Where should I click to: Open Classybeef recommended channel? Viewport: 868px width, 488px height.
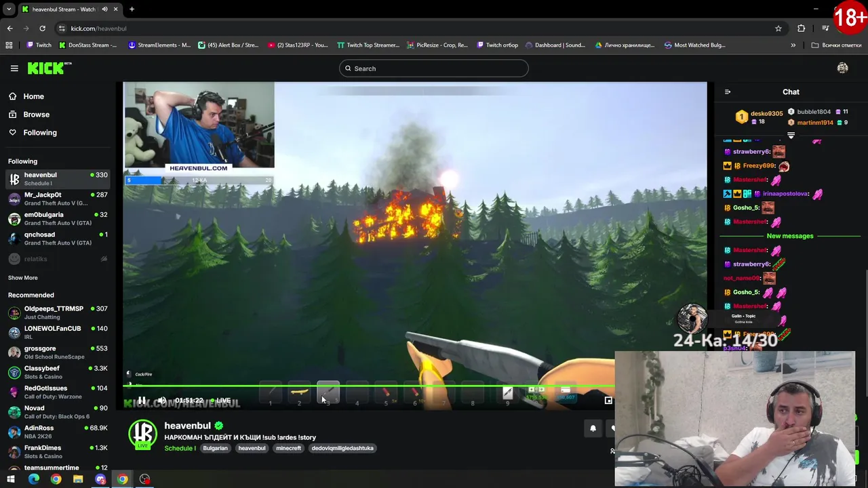[x=57, y=372]
